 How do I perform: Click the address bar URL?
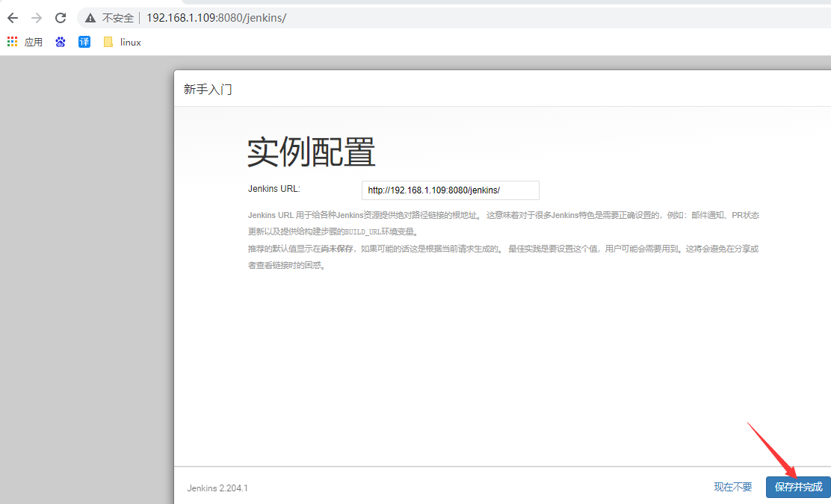point(216,18)
